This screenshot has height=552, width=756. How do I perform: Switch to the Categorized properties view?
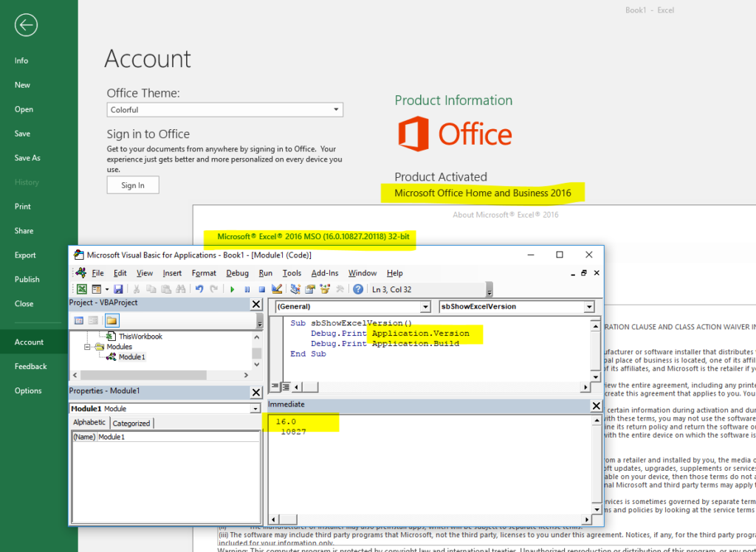click(133, 422)
